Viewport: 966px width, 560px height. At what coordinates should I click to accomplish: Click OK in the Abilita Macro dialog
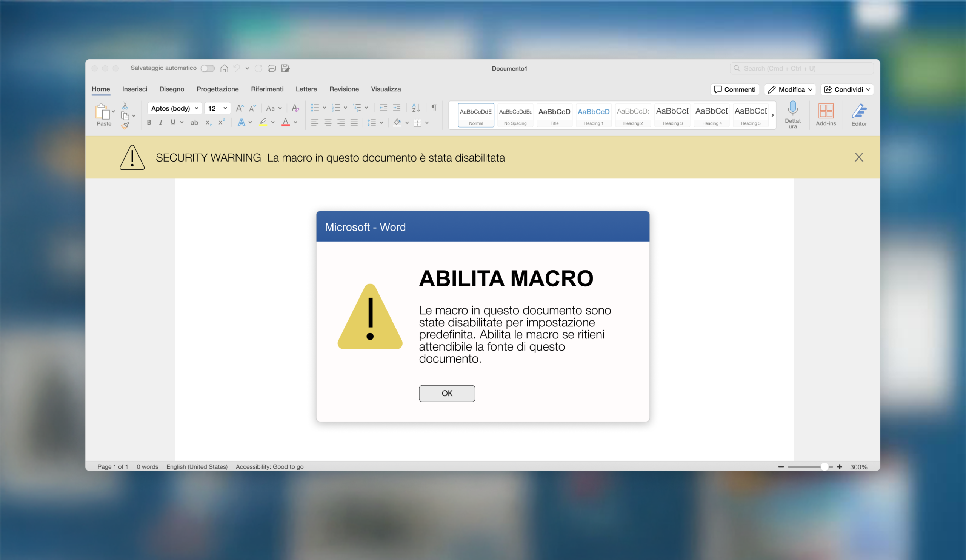tap(447, 393)
